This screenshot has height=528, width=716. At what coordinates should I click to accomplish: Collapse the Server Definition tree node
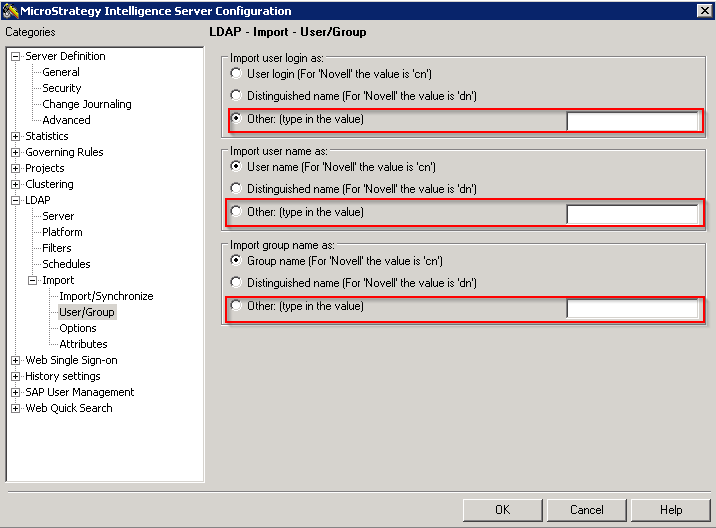pos(16,57)
